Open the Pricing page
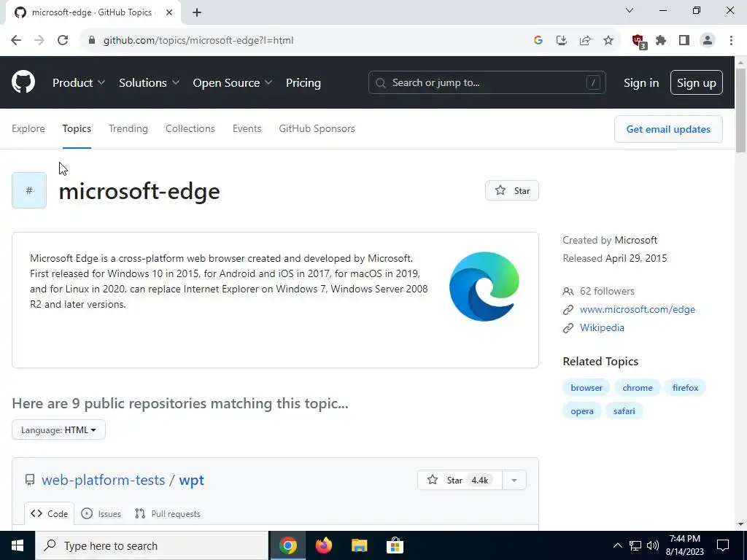Viewport: 747px width, 560px height. (x=303, y=83)
